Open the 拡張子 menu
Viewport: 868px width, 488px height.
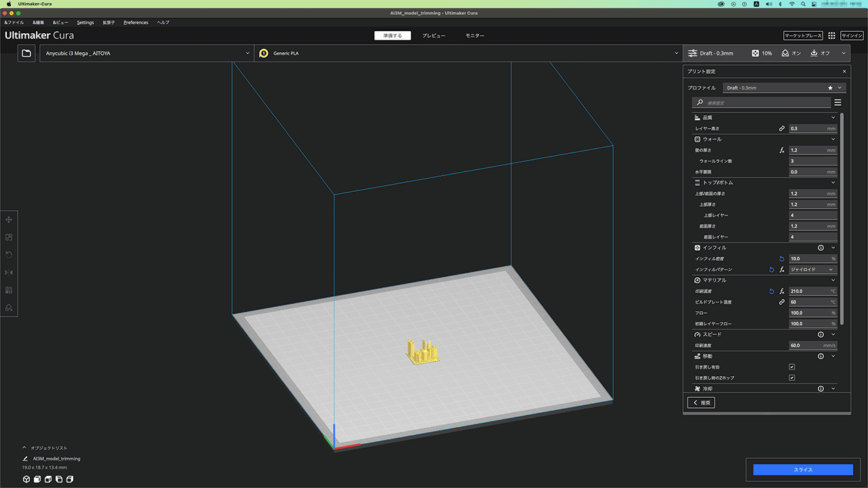coord(108,22)
